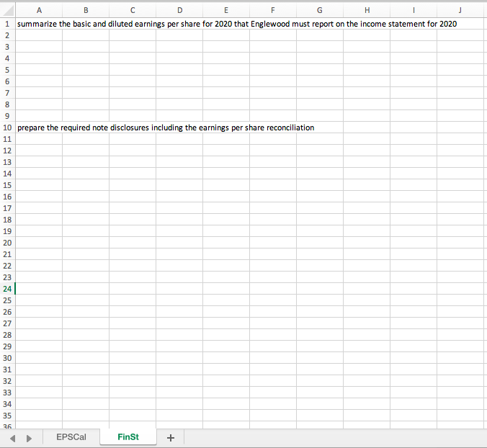The image size is (487, 448).
Task: Select row 9 header
Action: pos(7,116)
